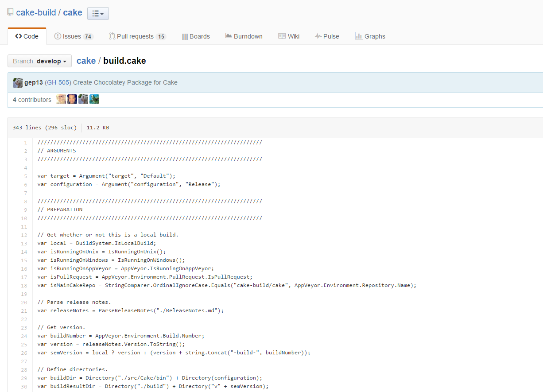Screen dimensions: 543x392
Task: Click gep13's avatar in commit bar
Action: click(x=18, y=82)
